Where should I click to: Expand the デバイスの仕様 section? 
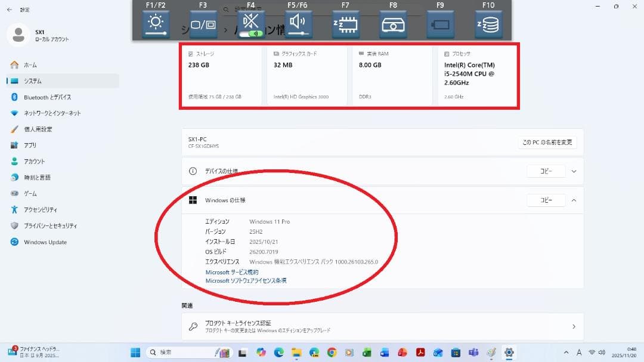click(574, 171)
